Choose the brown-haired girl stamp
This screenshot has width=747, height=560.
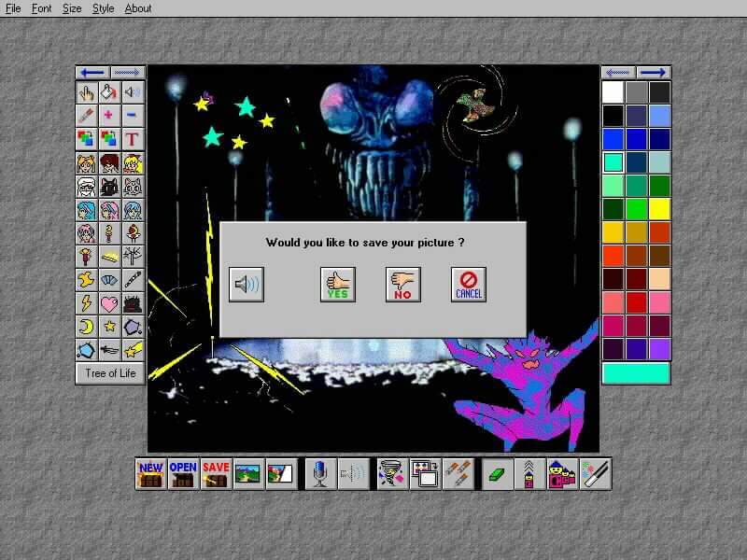(x=109, y=164)
